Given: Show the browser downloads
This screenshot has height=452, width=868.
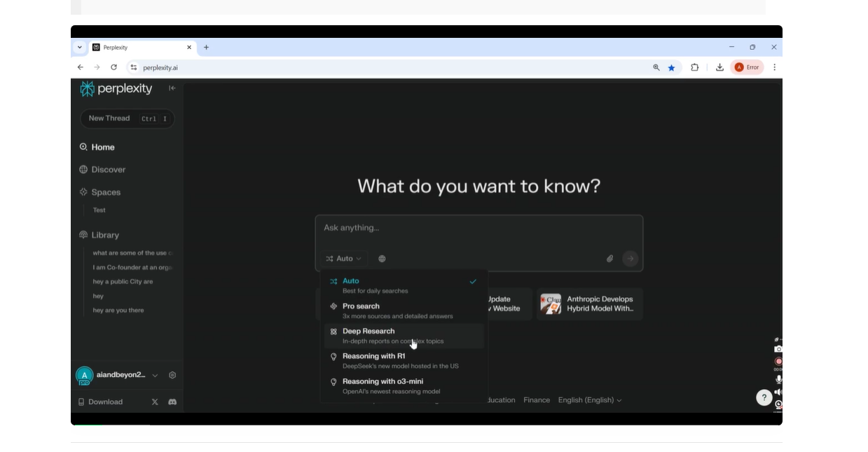Looking at the screenshot, I should click(x=719, y=67).
